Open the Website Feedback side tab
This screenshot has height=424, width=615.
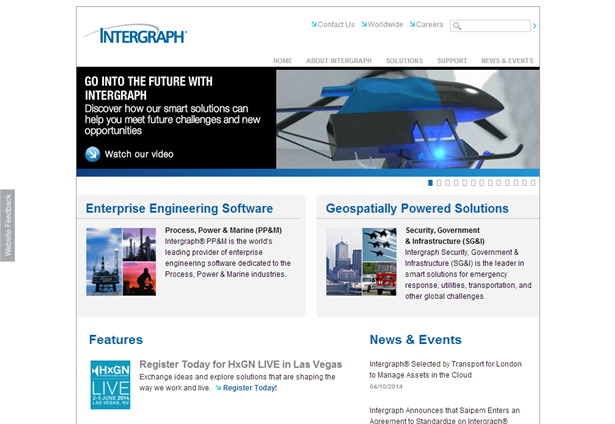7,226
